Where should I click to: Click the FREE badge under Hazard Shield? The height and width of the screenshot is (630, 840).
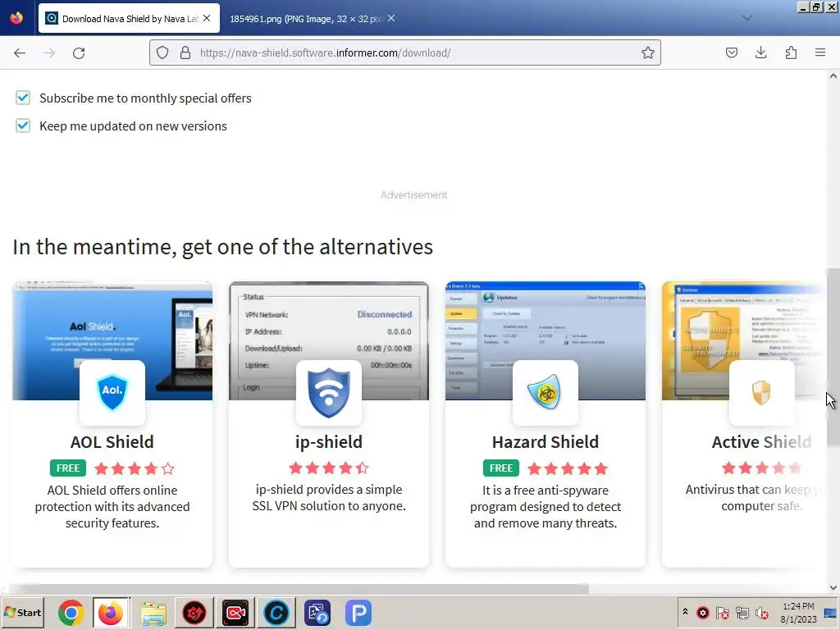coord(501,468)
